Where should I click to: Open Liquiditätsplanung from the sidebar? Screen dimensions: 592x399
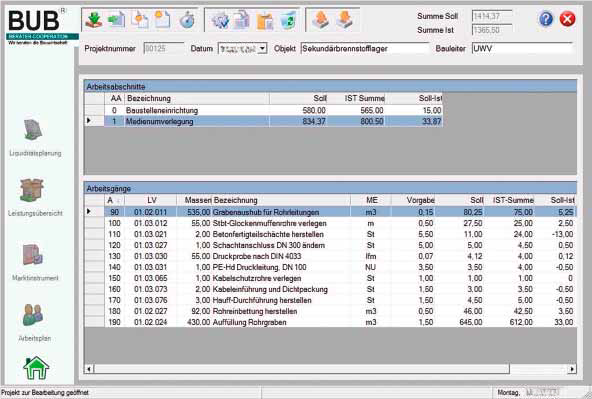pyautogui.click(x=35, y=138)
